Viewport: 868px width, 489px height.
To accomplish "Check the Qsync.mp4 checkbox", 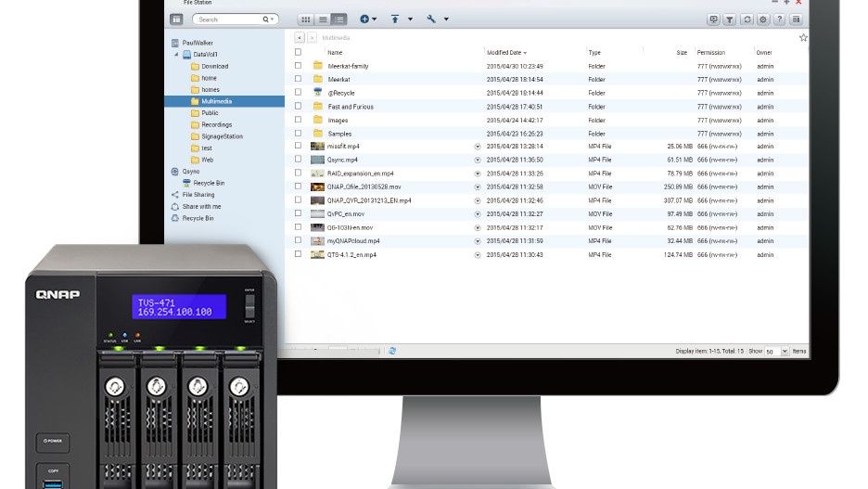I will pyautogui.click(x=298, y=159).
